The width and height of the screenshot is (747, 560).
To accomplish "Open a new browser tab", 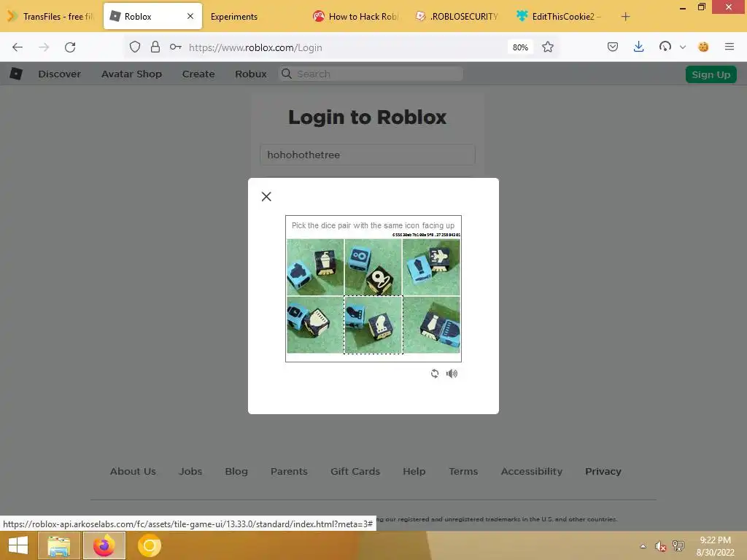I will tap(625, 17).
